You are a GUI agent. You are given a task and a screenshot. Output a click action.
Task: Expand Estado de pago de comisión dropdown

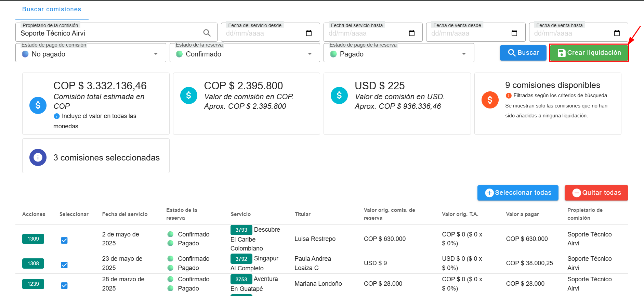click(x=156, y=54)
